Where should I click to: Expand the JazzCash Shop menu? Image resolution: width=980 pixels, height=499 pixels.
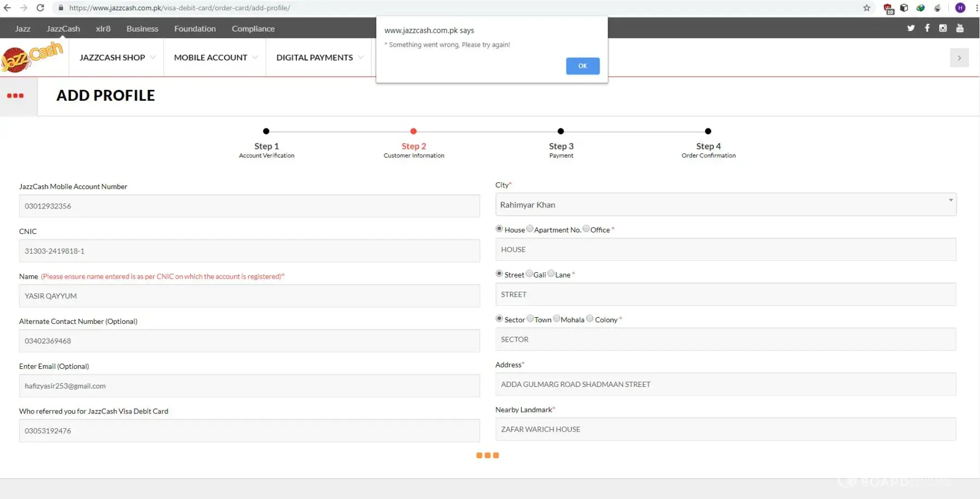(x=117, y=58)
